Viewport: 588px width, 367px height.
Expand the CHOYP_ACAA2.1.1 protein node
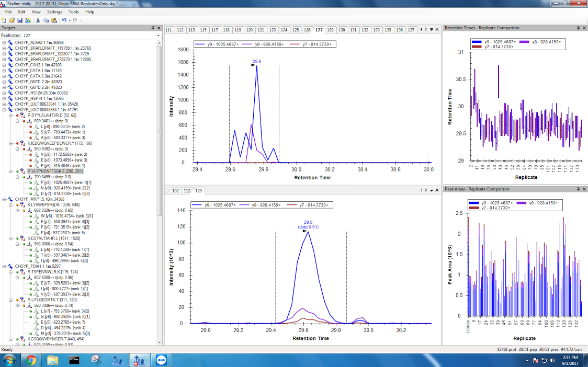click(x=5, y=43)
